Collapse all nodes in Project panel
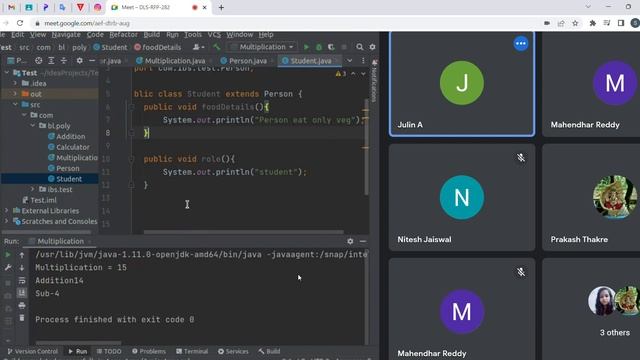Viewport: 640px width, 360px height. [64, 60]
